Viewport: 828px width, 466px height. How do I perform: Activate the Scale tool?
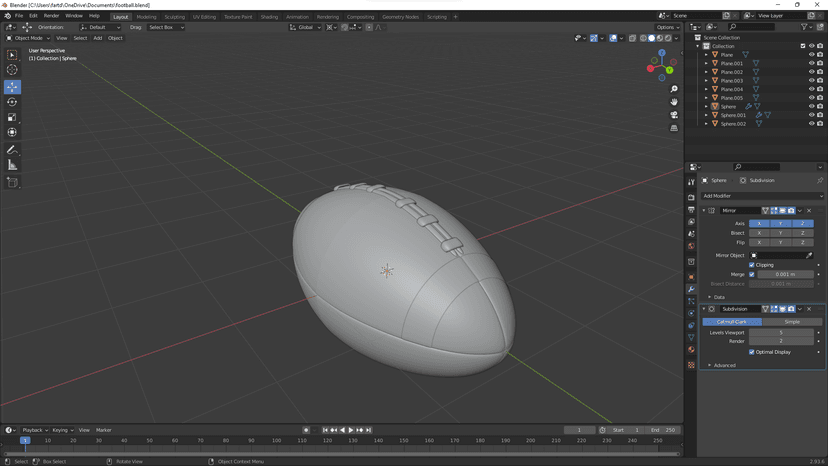point(12,117)
